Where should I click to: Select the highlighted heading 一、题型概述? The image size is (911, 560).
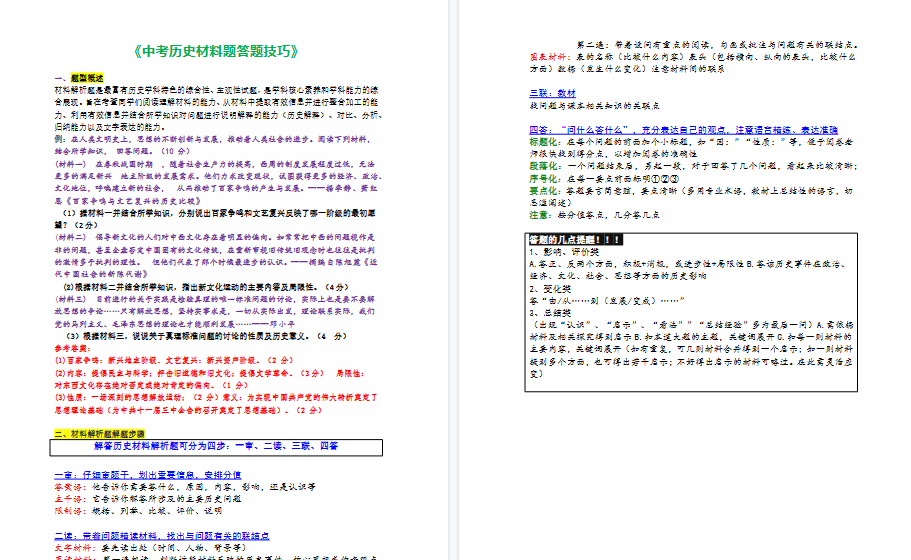[79, 78]
